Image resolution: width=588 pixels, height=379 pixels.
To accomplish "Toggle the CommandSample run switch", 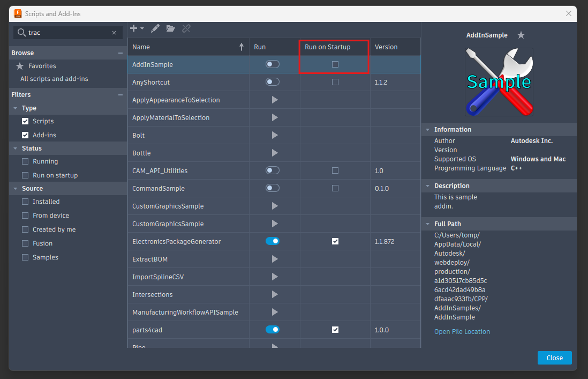I will (x=273, y=188).
